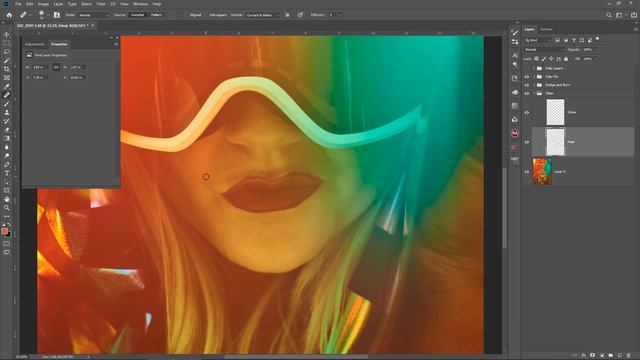Select the Brush tool
640x360 pixels.
pyautogui.click(x=7, y=104)
